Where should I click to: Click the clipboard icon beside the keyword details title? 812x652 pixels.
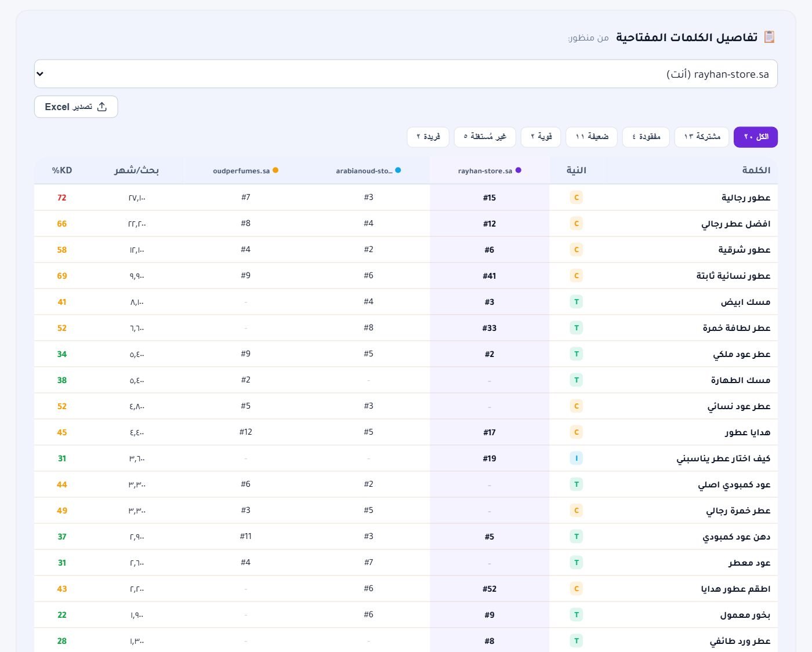tap(769, 37)
